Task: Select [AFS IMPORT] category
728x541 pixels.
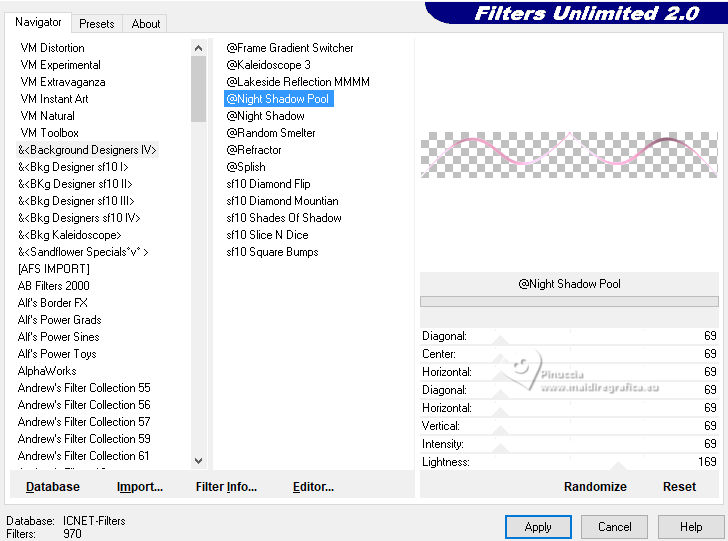Action: pos(53,269)
